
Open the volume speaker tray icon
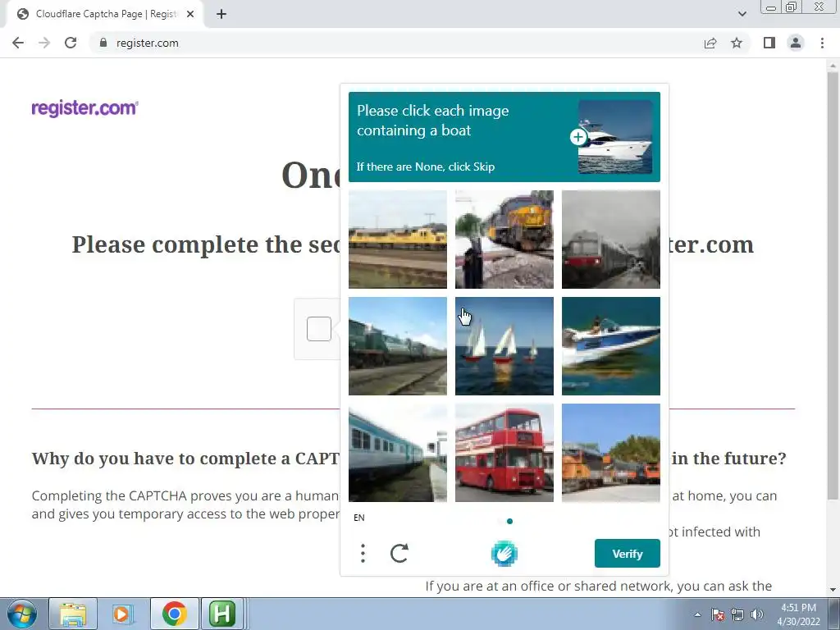tap(757, 614)
